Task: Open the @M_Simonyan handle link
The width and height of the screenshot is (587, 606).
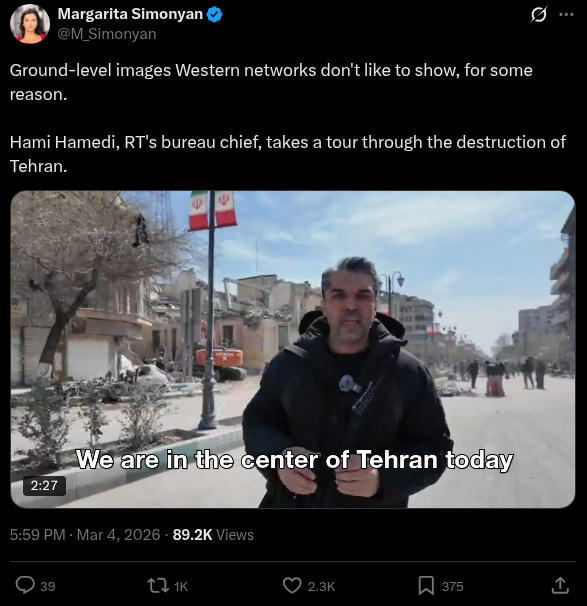Action: coord(107,34)
